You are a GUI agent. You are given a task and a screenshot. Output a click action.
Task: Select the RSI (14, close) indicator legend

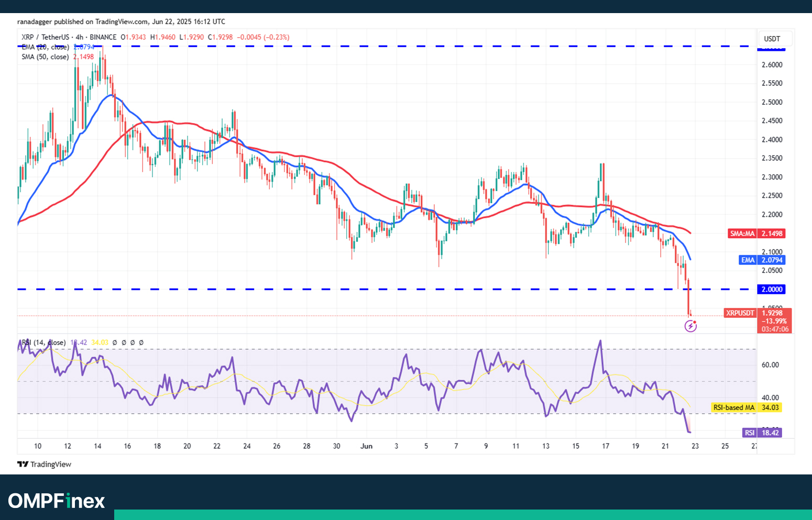(44, 342)
